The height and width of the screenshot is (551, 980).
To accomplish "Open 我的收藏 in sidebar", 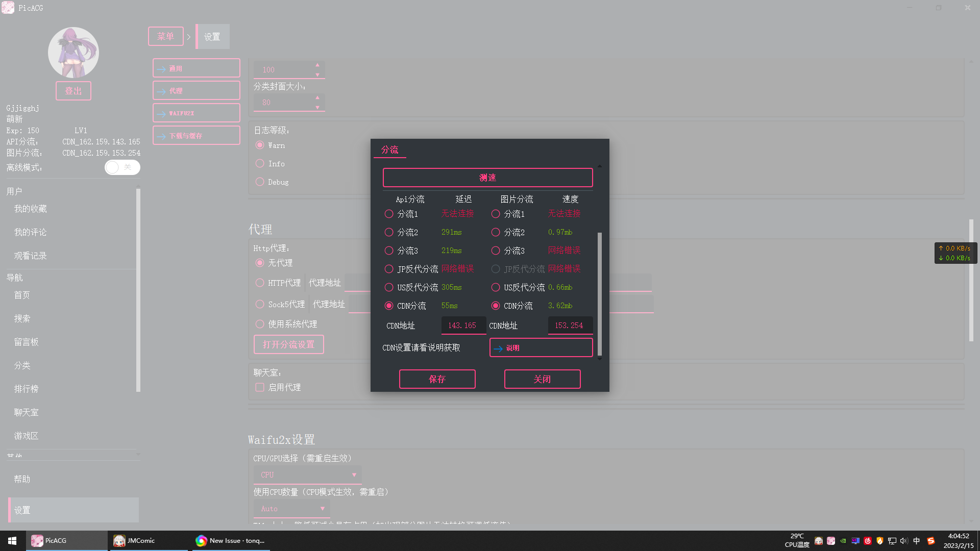I will click(31, 209).
